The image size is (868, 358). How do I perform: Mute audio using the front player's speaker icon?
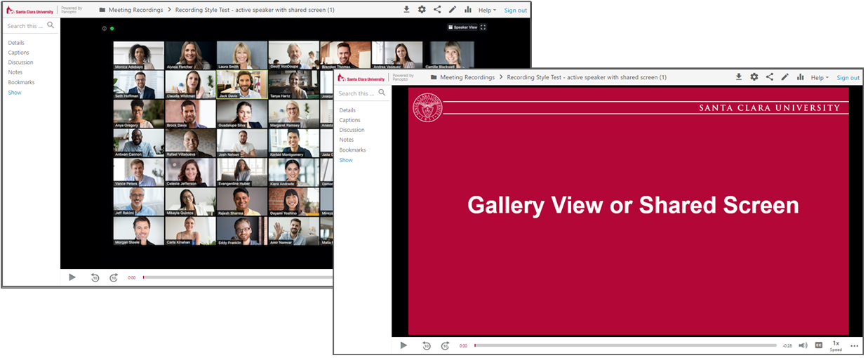[803, 345]
